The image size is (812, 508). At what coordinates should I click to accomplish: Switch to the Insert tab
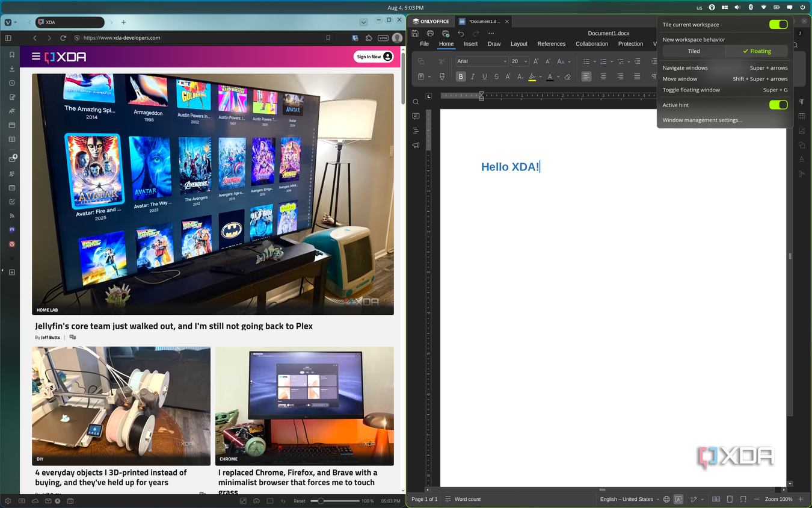click(x=471, y=44)
